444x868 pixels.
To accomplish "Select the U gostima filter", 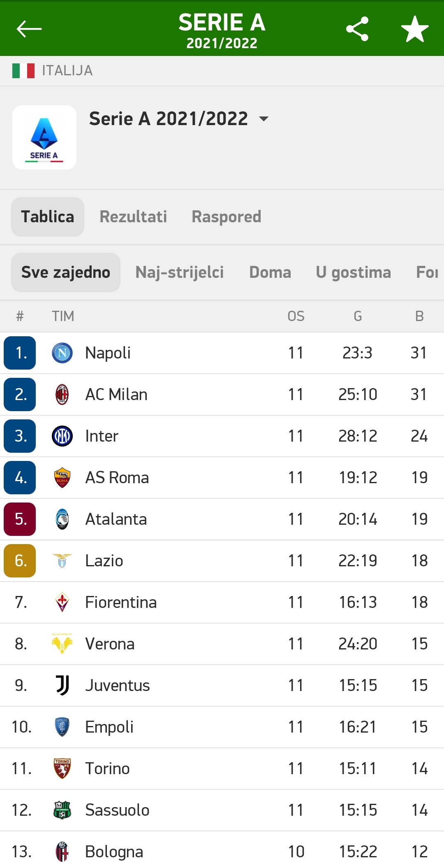I will pos(354,272).
